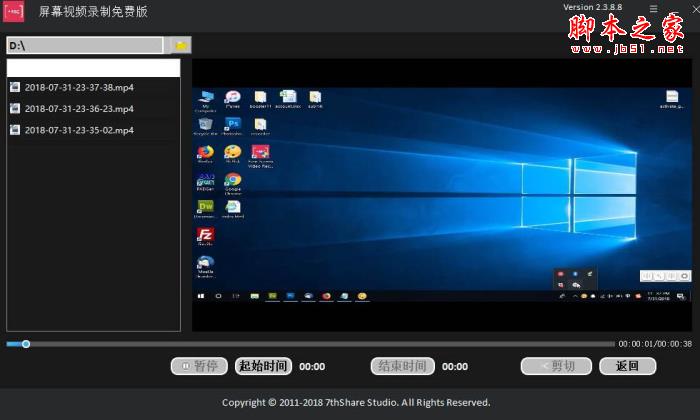Click the Version 2.3.8.8 label
Screen dimensions: 700x420
592,7
